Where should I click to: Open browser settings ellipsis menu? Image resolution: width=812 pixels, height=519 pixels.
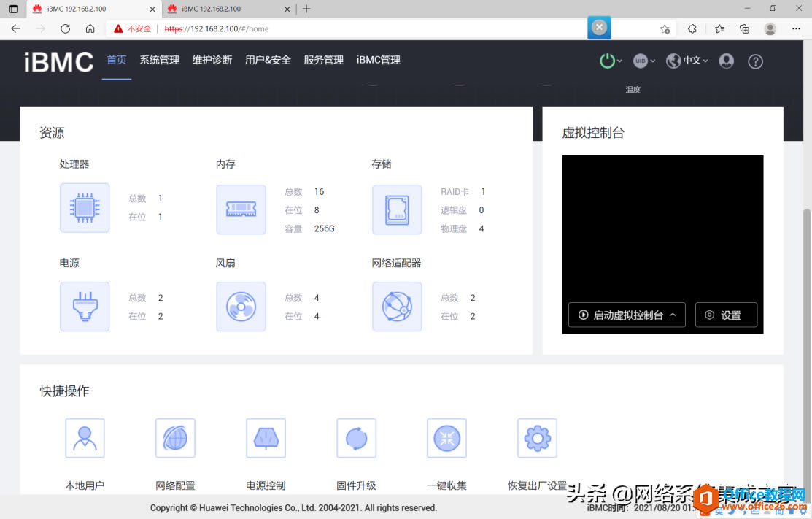click(796, 29)
